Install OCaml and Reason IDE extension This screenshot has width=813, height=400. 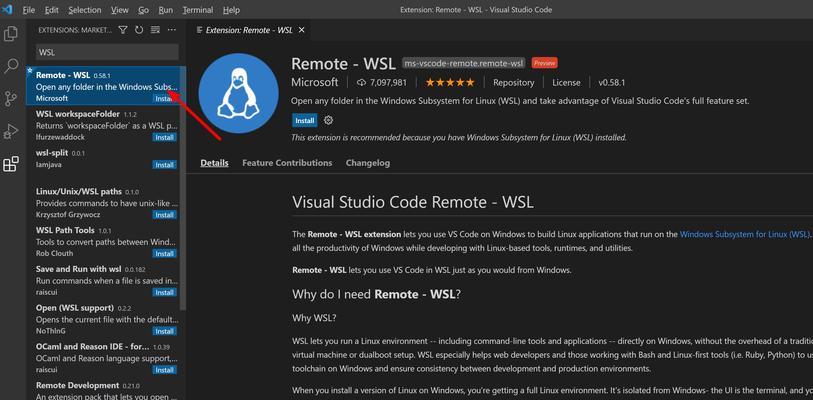165,370
